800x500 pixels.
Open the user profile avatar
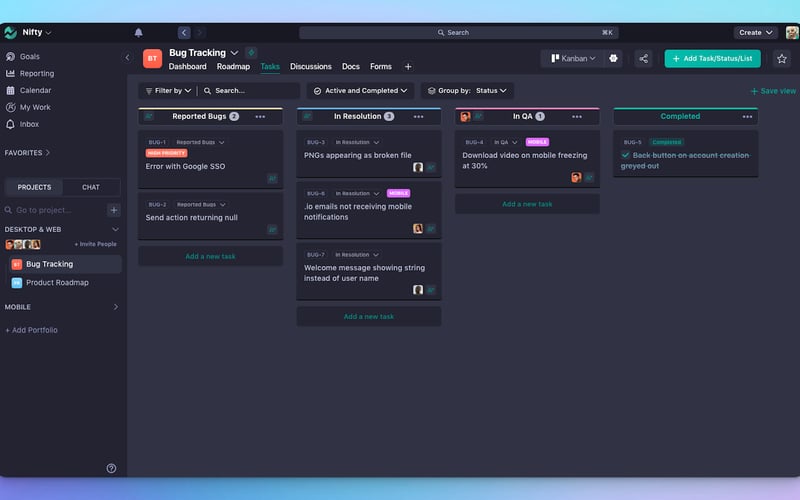791,33
